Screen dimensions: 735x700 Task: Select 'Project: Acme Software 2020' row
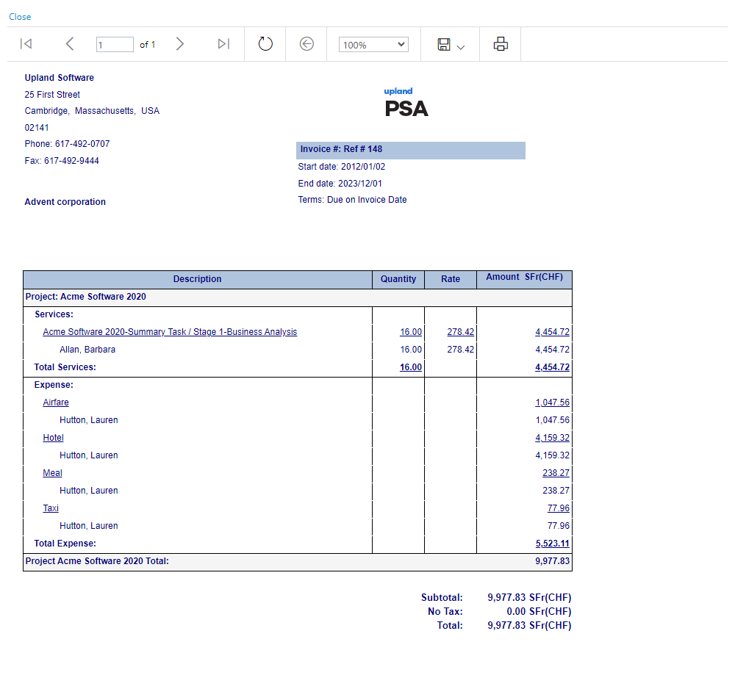pyautogui.click(x=298, y=297)
